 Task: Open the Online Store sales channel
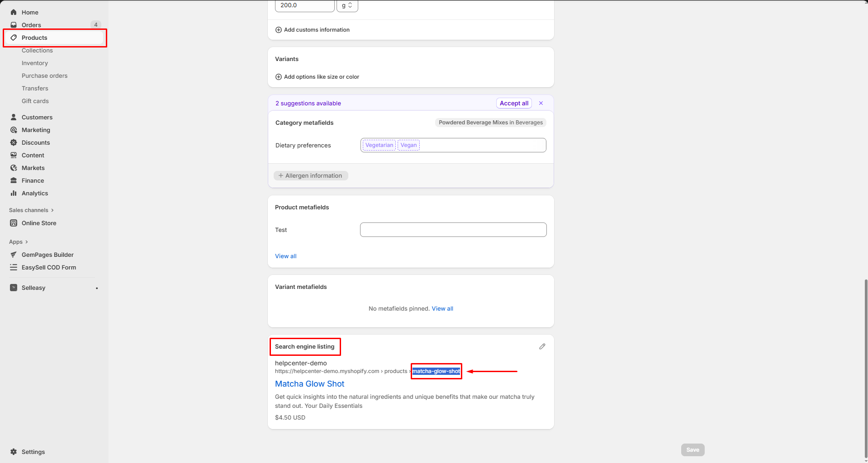(x=39, y=223)
